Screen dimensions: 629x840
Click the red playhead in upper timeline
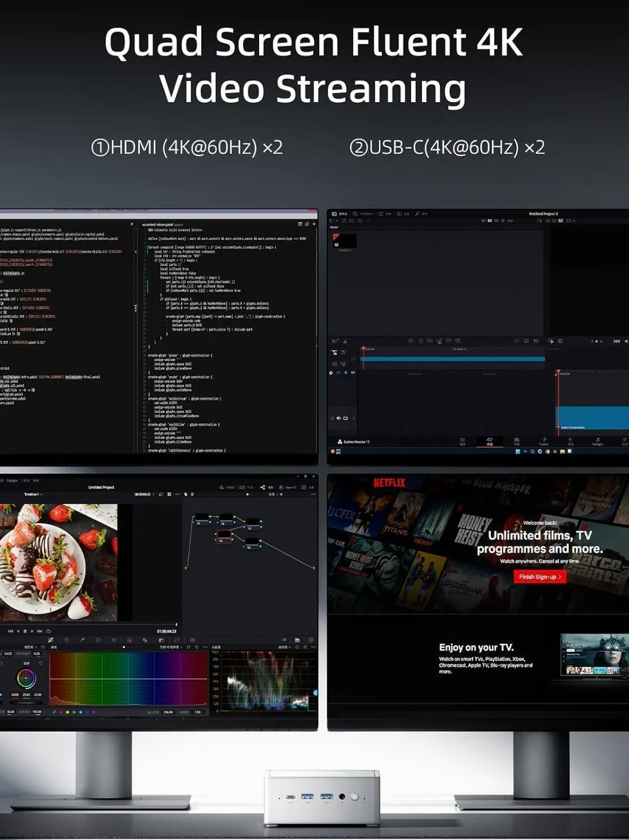(363, 349)
